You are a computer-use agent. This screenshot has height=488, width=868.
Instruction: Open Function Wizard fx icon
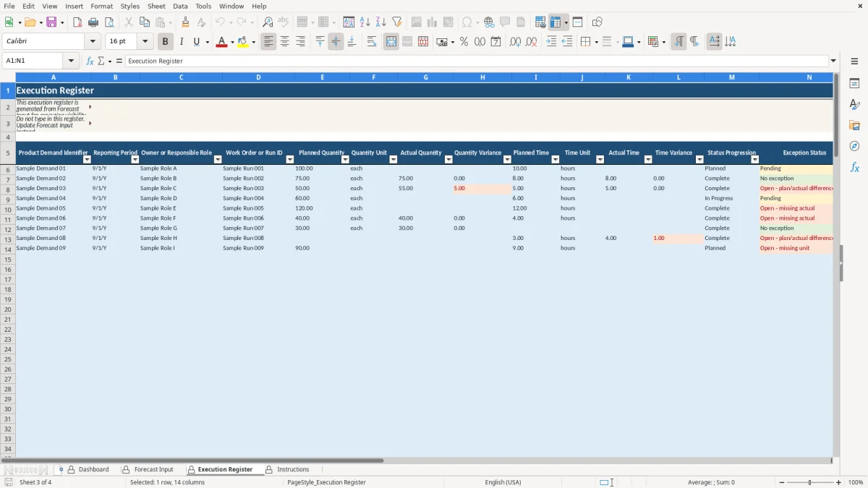[90, 61]
